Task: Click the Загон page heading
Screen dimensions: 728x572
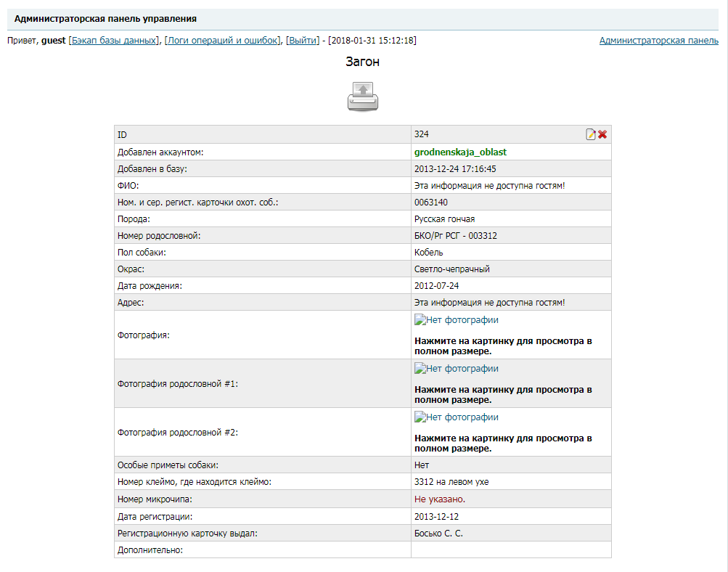Action: pyautogui.click(x=362, y=62)
